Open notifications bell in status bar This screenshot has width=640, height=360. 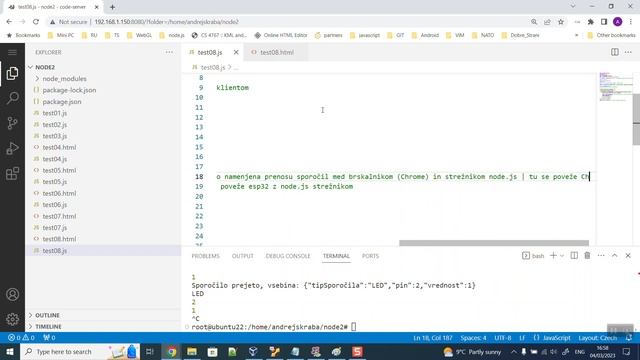(x=629, y=338)
